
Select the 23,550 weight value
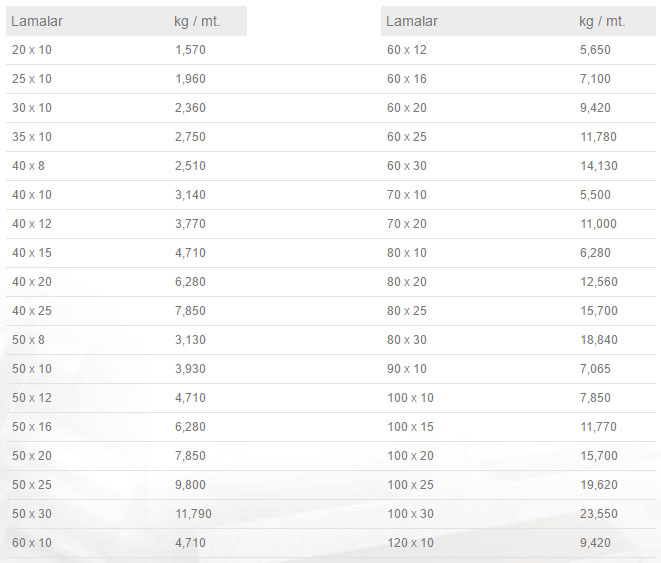coord(598,514)
